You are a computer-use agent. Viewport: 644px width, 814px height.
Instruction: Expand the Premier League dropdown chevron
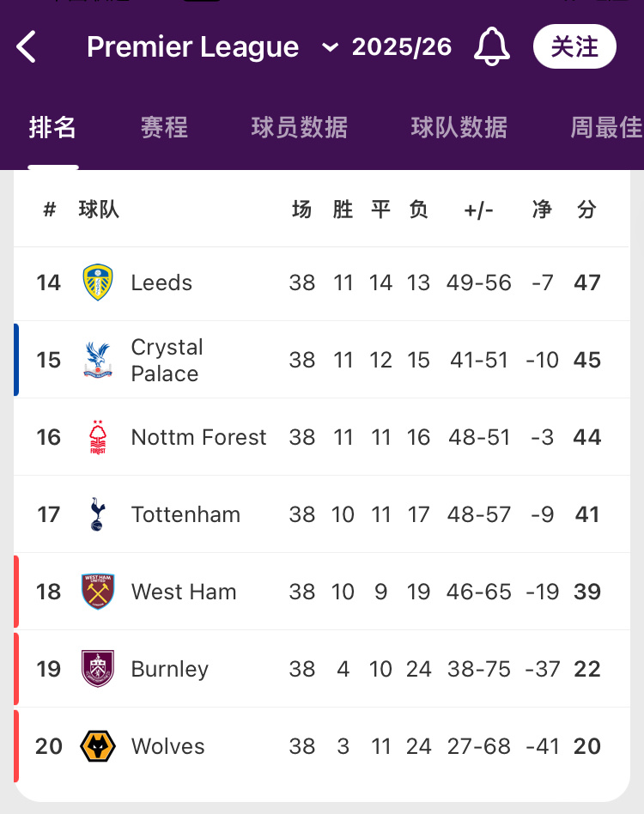tap(330, 48)
